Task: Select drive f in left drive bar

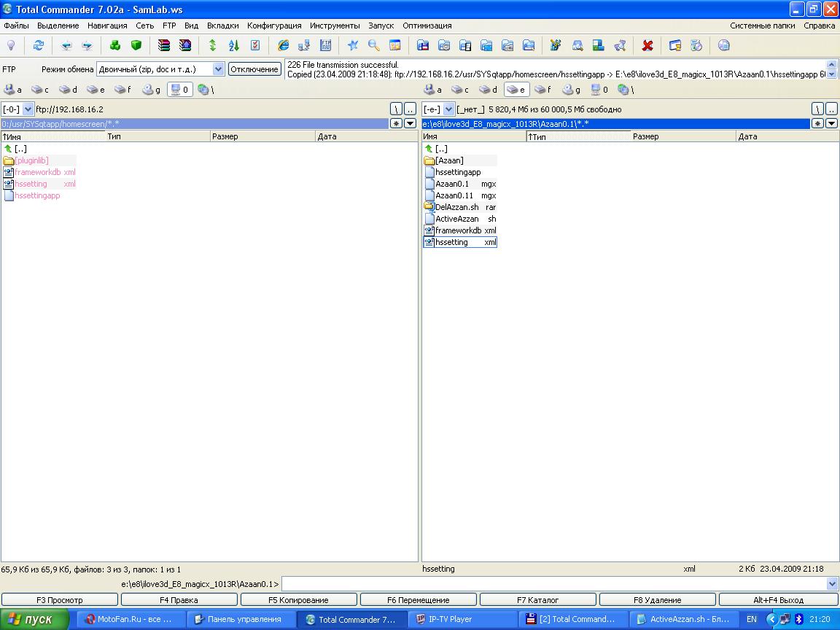Action: [x=124, y=90]
